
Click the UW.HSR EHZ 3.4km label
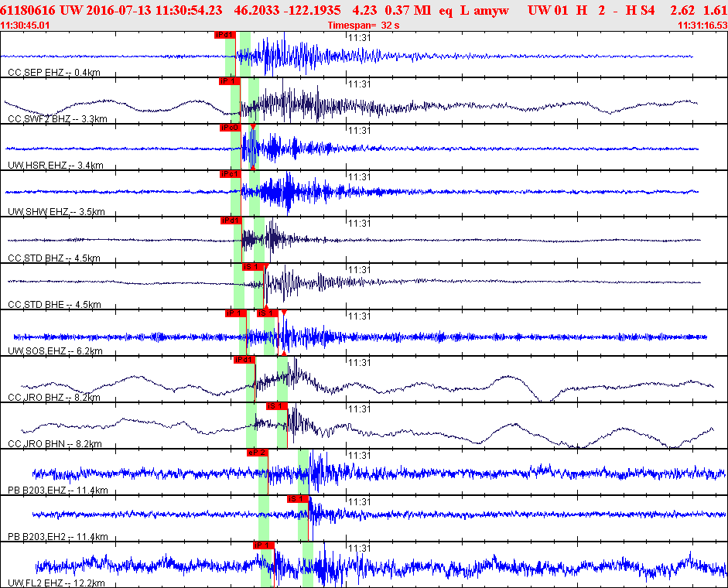(55, 166)
